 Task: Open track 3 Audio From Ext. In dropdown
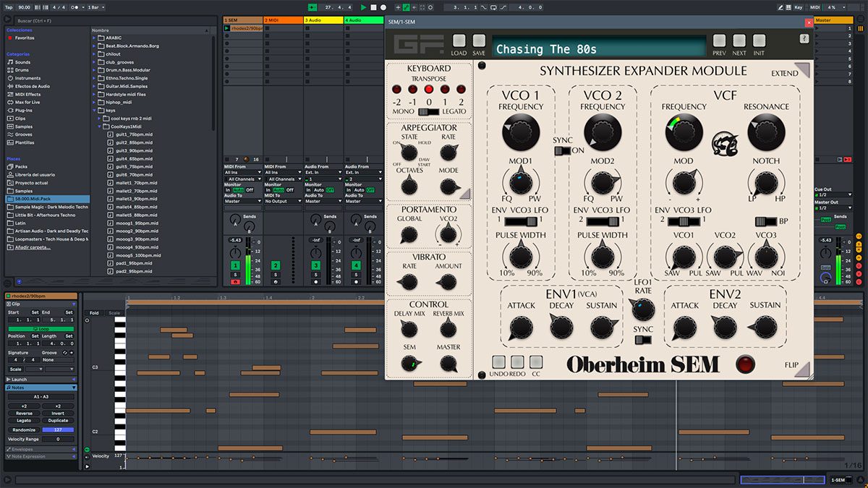323,173
